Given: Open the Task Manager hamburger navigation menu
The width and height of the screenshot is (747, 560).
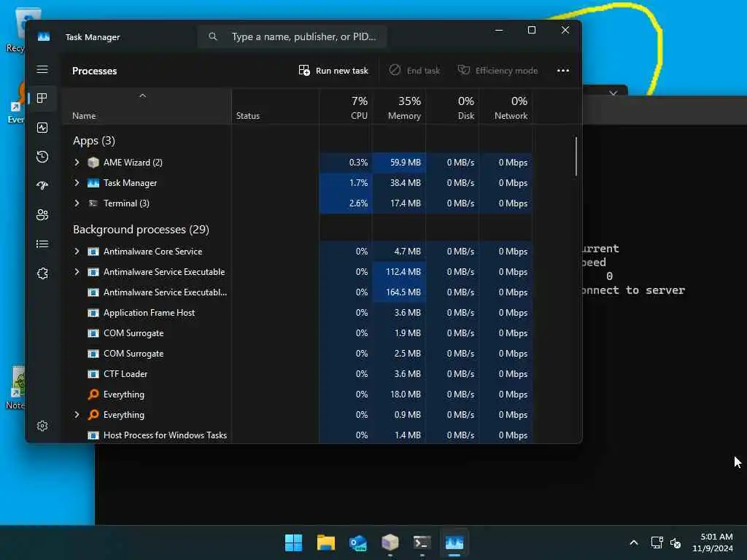Looking at the screenshot, I should pos(42,69).
